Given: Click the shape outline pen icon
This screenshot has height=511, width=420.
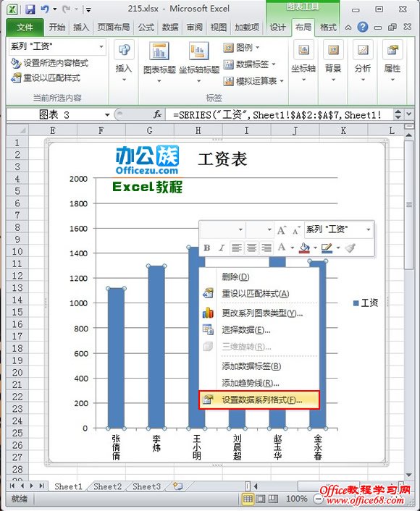Looking at the screenshot, I should point(327,248).
